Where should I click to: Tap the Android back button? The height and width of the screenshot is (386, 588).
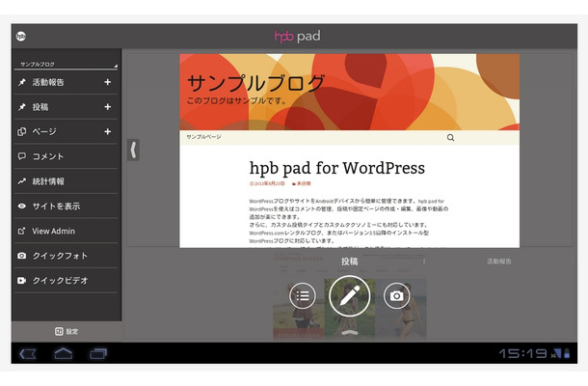pos(28,354)
